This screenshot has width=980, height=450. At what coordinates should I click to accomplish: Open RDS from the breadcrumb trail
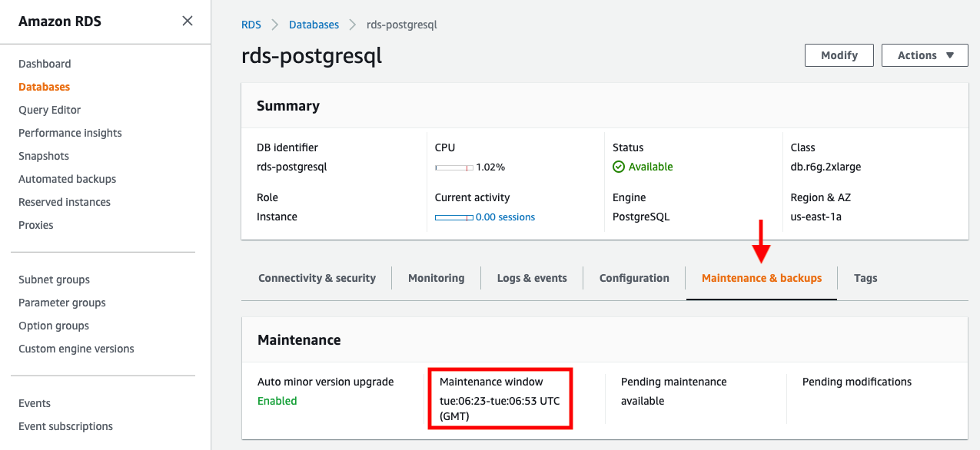pos(251,24)
